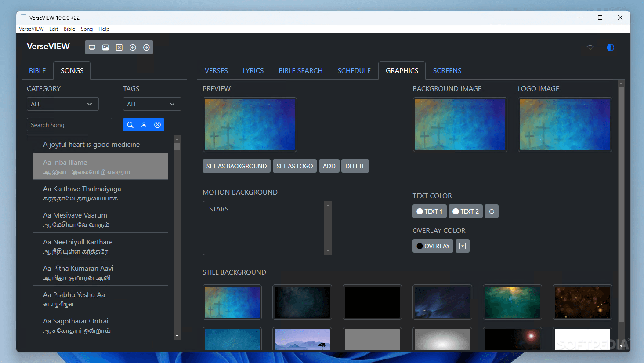Go to the BIBLE SEARCH tab
Screen dimensions: 644x363
pos(300,70)
